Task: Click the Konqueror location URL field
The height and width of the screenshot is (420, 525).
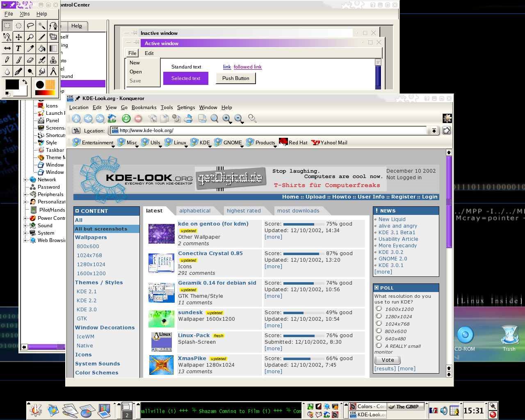Action: point(268,130)
